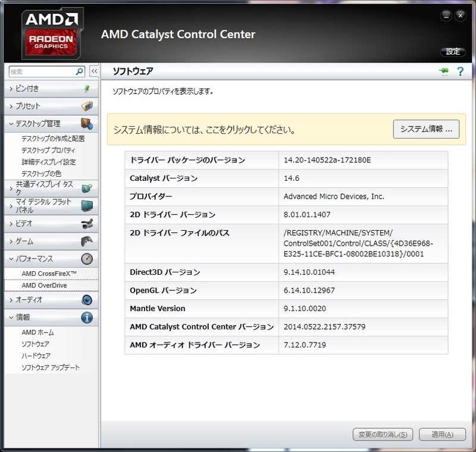476x452 pixels.
Task: Expand the プリセット section
Action: tap(51, 106)
